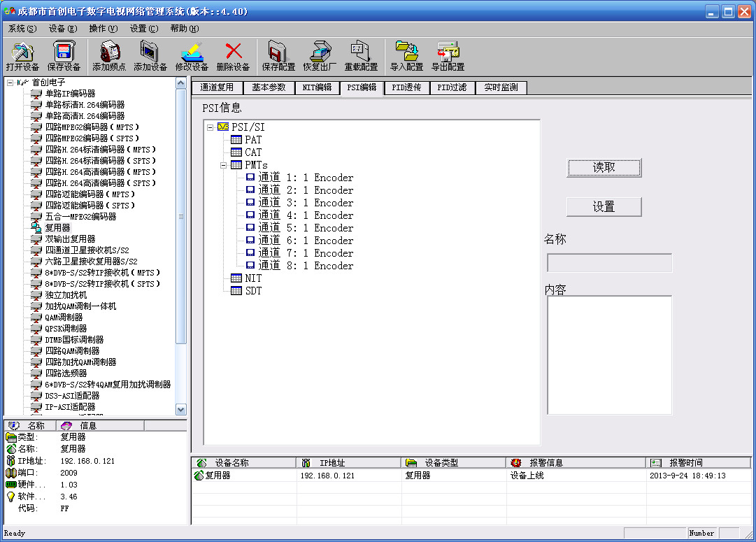Click the 打开设备 (Open Device) toolbar icon
Screen dimensions: 756x542
[x=22, y=52]
